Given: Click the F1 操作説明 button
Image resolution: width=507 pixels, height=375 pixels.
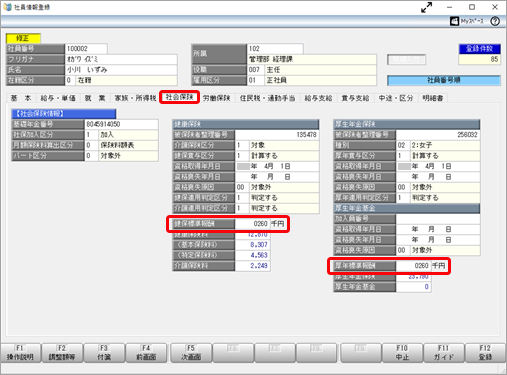Looking at the screenshot, I should point(20,353).
